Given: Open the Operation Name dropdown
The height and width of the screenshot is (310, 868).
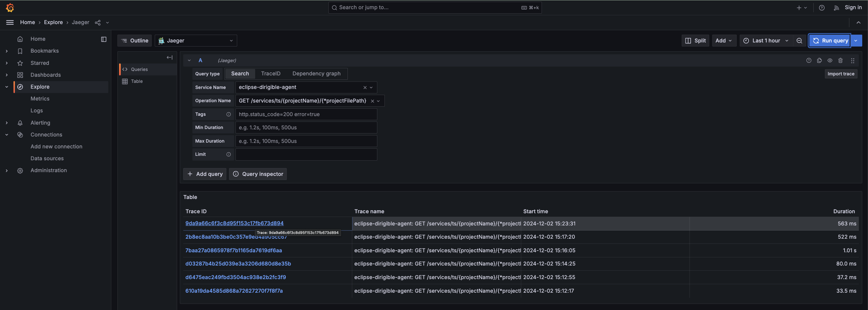Looking at the screenshot, I should [x=379, y=101].
